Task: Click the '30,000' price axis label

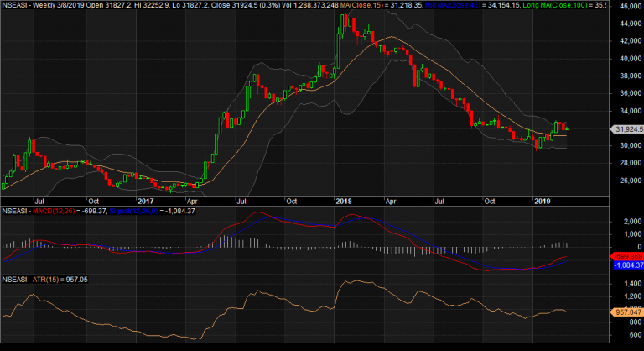Action: 631,145
